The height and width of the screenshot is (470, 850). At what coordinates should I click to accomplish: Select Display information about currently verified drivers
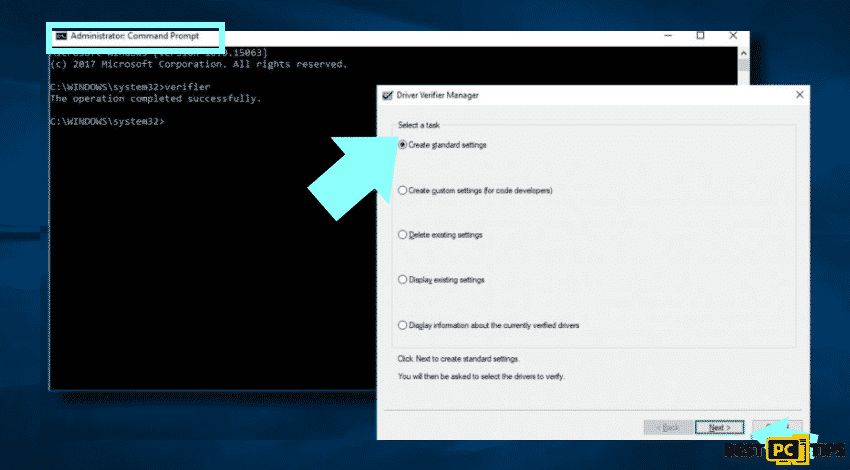(x=488, y=325)
